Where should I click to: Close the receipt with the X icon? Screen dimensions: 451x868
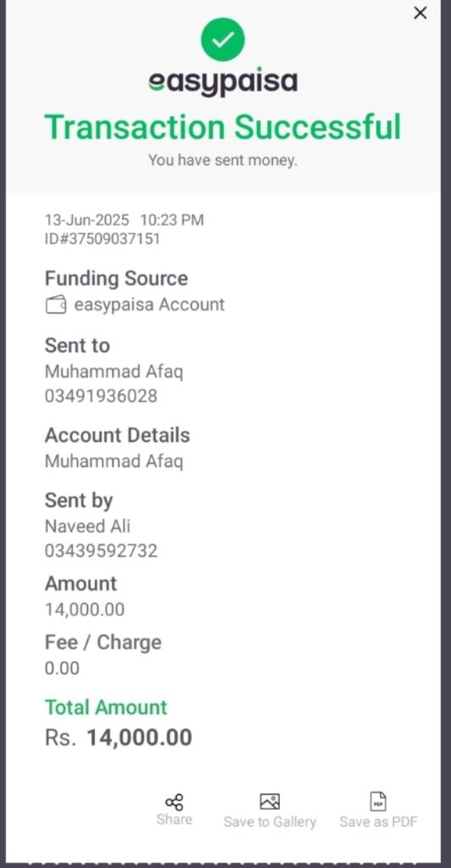click(x=420, y=14)
